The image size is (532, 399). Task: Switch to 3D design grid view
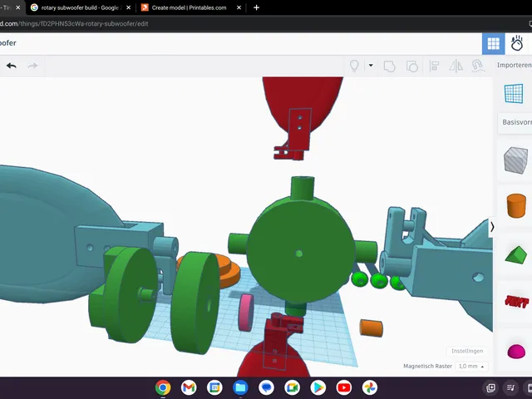click(493, 44)
